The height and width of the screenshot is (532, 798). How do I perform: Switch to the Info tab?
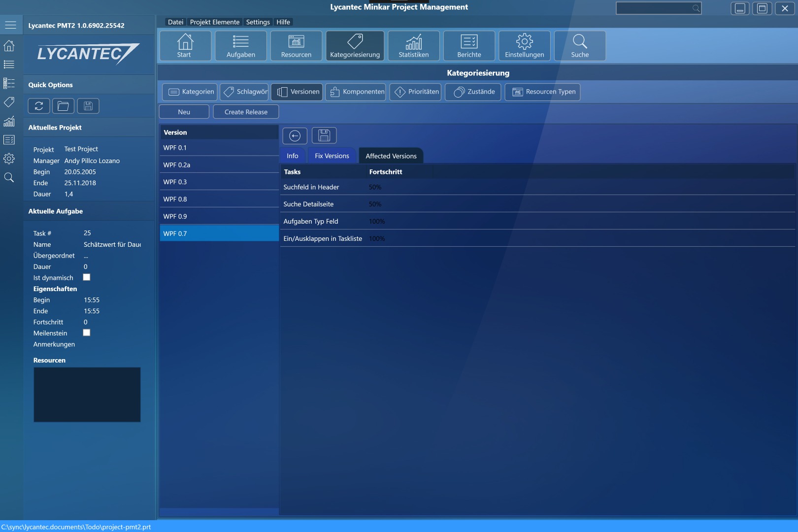tap(293, 156)
